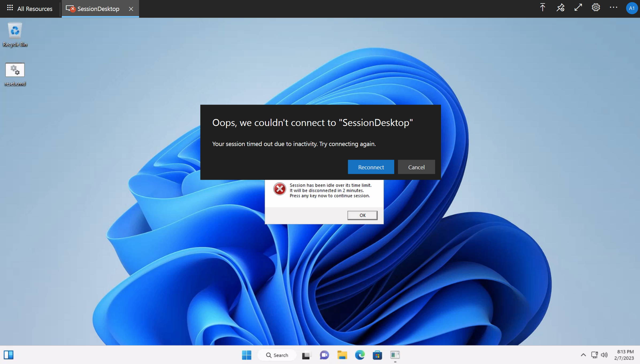Launch Microsoft Edge from the taskbar
Screen dimensions: 640x364
pos(360,355)
